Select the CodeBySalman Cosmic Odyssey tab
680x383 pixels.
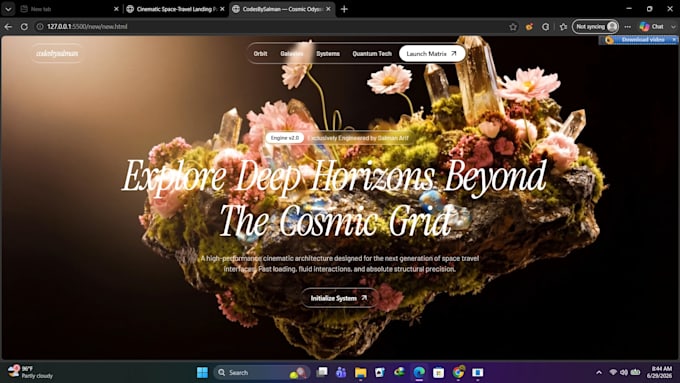tap(281, 9)
